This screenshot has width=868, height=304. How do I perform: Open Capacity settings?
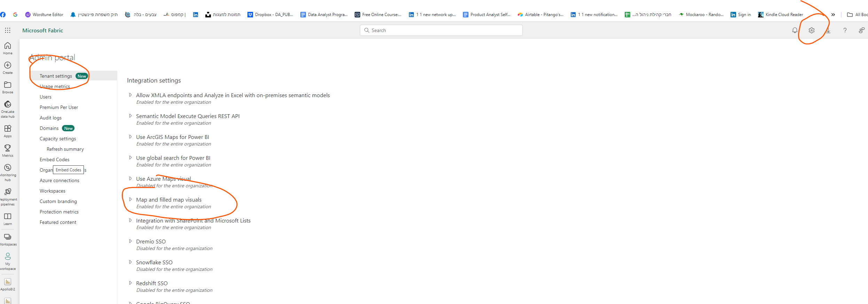coord(58,139)
